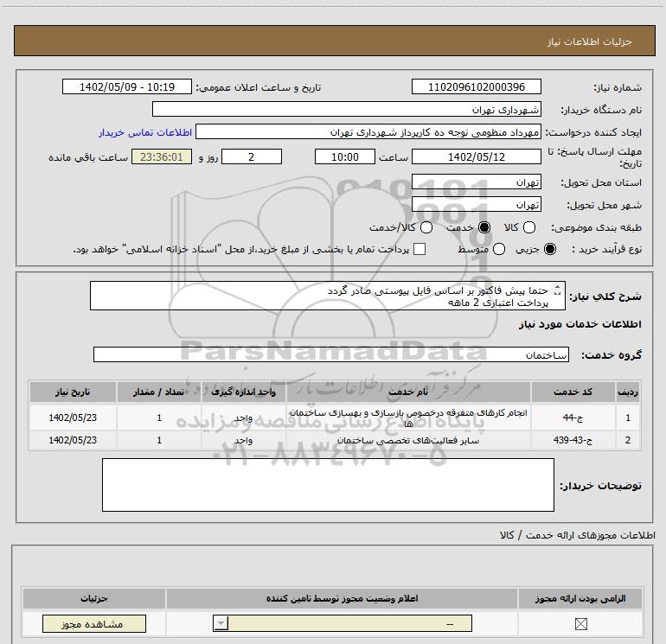Click the جزئیات column header

tap(94, 598)
